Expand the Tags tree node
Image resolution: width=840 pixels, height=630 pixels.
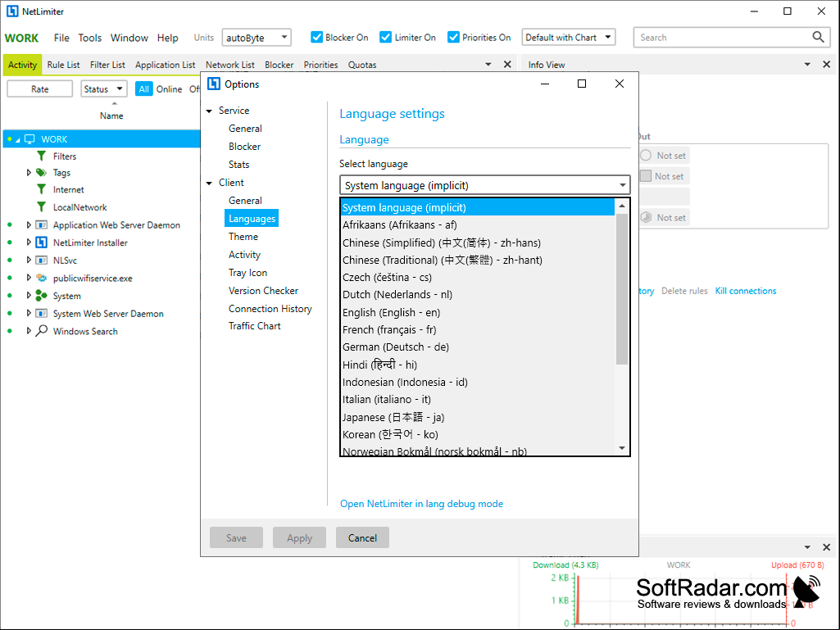(29, 173)
